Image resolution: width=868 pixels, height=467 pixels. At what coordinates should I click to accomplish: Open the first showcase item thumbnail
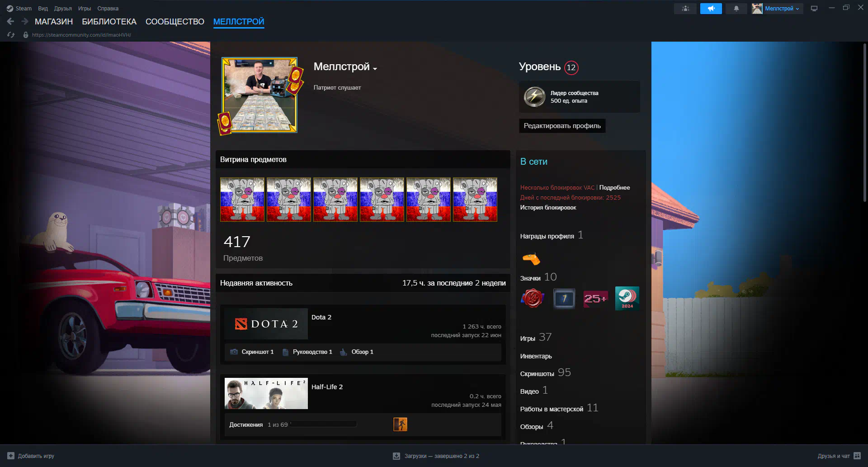click(242, 200)
